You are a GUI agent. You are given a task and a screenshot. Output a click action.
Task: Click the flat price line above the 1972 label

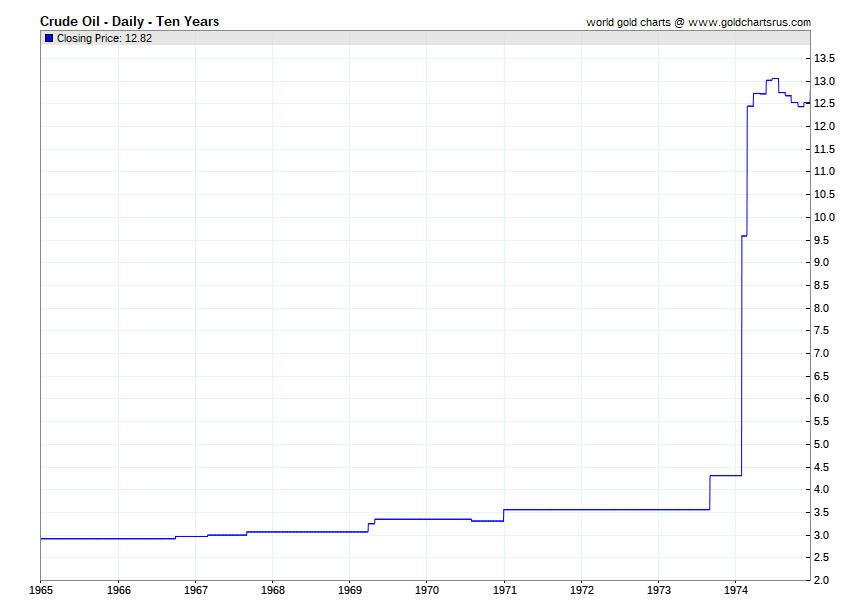581,509
